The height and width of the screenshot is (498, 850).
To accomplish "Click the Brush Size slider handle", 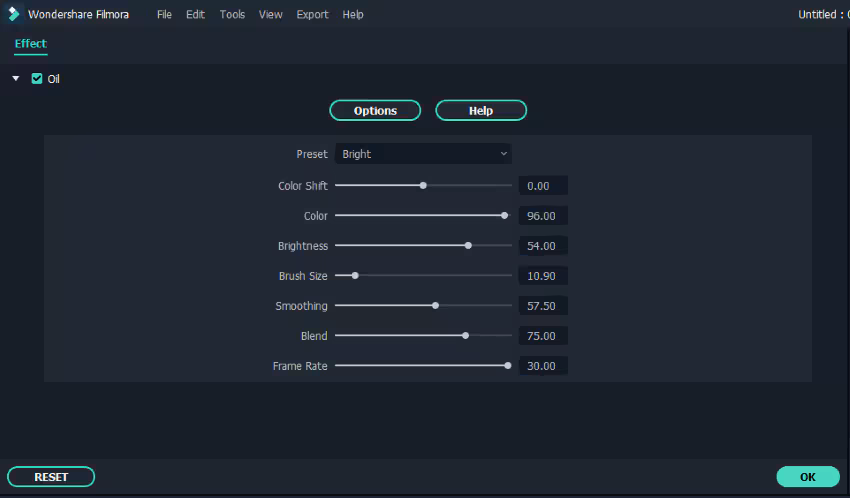I will (x=355, y=276).
